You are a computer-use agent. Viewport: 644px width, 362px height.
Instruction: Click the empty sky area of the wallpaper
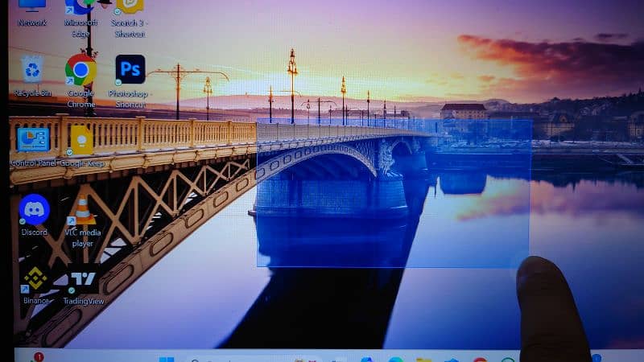[362, 32]
